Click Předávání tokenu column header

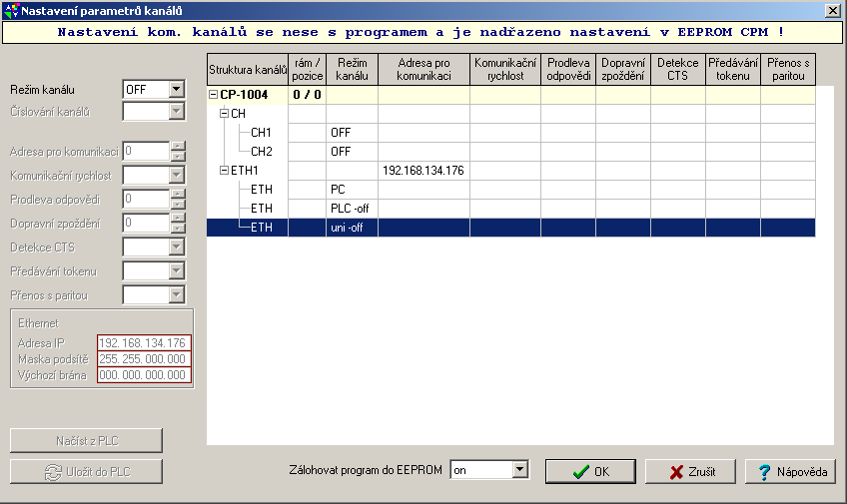click(x=733, y=69)
